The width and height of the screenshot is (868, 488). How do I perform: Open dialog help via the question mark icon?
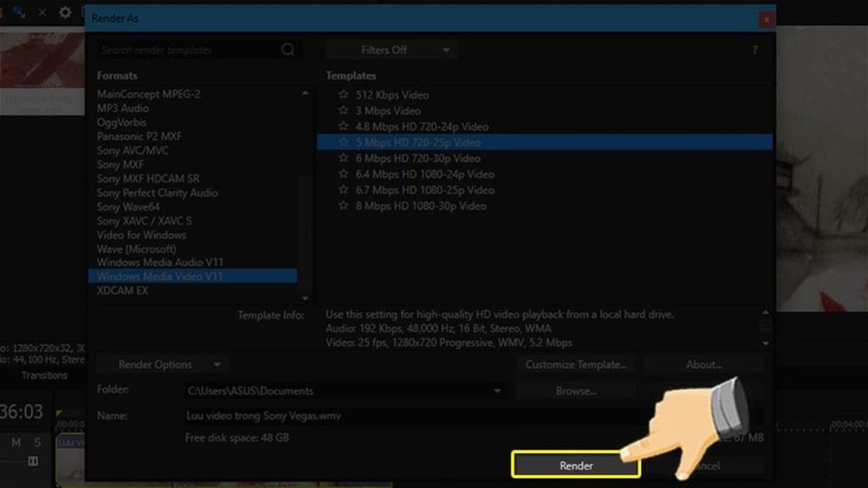coord(755,49)
